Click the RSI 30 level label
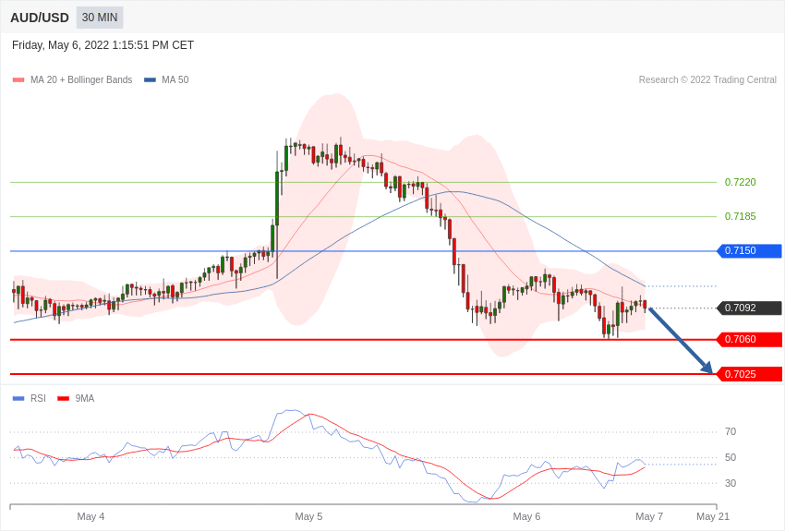The height and width of the screenshot is (532, 785). [731, 483]
